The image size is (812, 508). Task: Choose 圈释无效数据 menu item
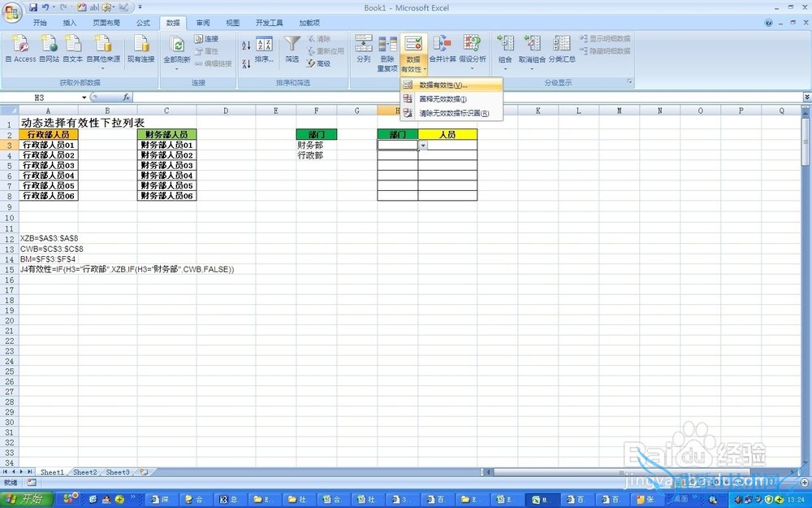click(x=451, y=99)
